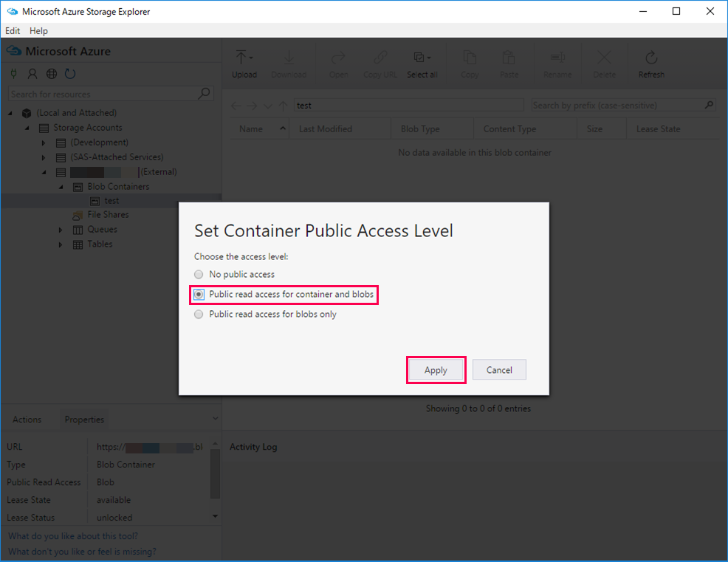Click the Apply button in dialog

436,370
